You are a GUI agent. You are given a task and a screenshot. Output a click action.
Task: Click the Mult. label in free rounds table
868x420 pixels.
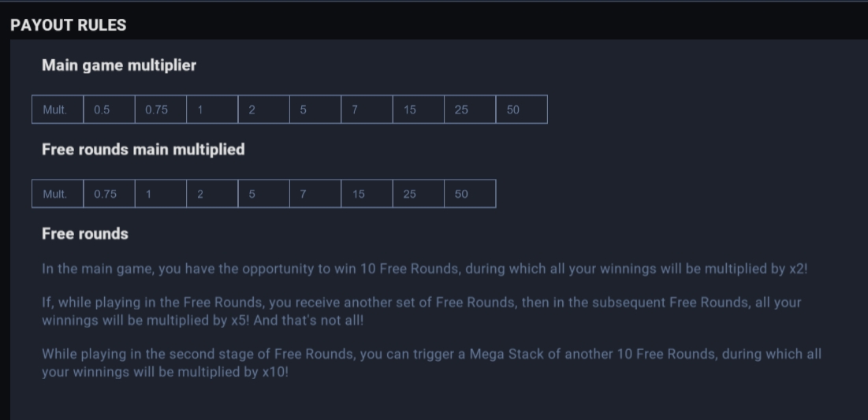coord(58,194)
